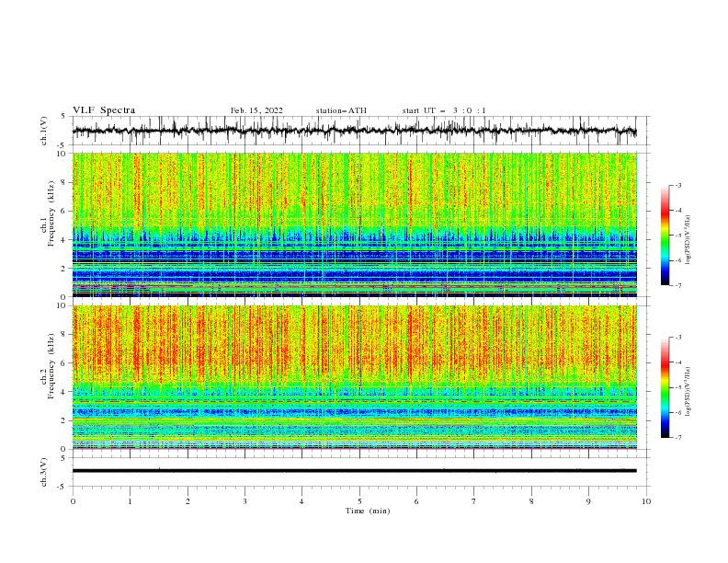The height and width of the screenshot is (563, 728).
Task: Click the '-7' value on lower color bar
Action: click(677, 438)
